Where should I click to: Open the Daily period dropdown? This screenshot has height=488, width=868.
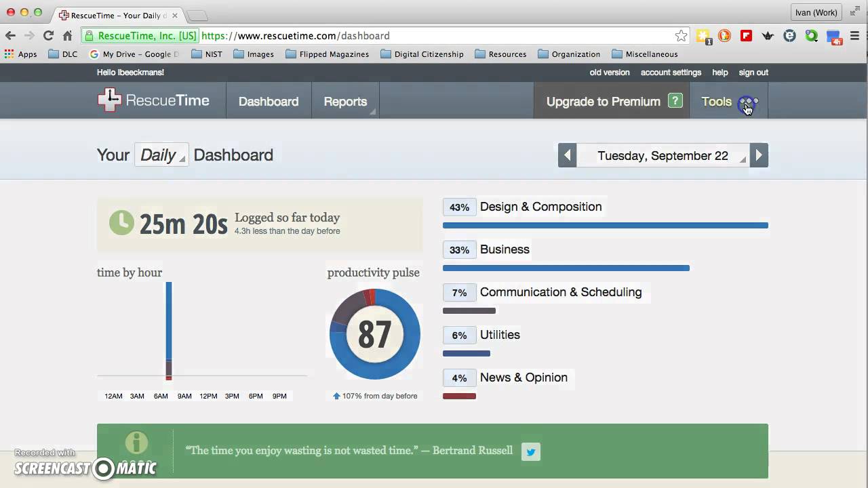pyautogui.click(x=161, y=155)
